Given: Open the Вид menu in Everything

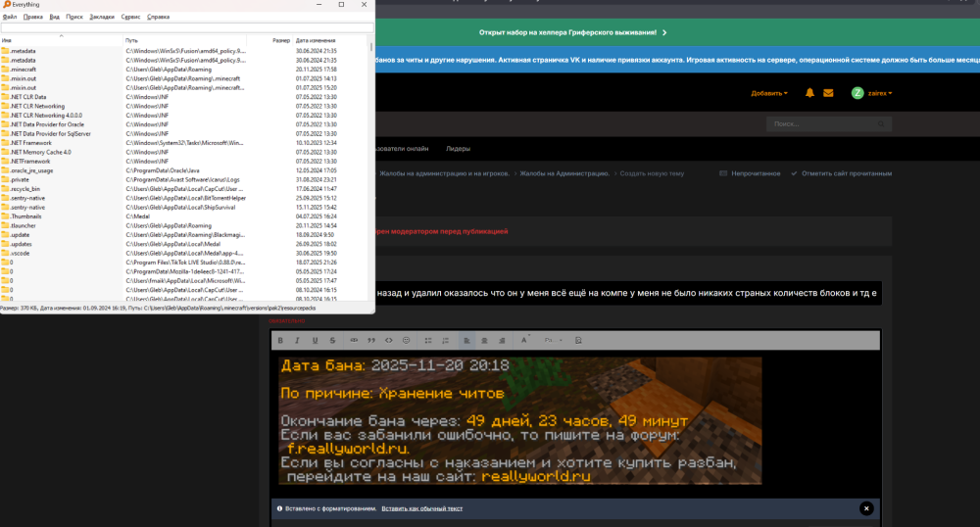Looking at the screenshot, I should click(54, 17).
